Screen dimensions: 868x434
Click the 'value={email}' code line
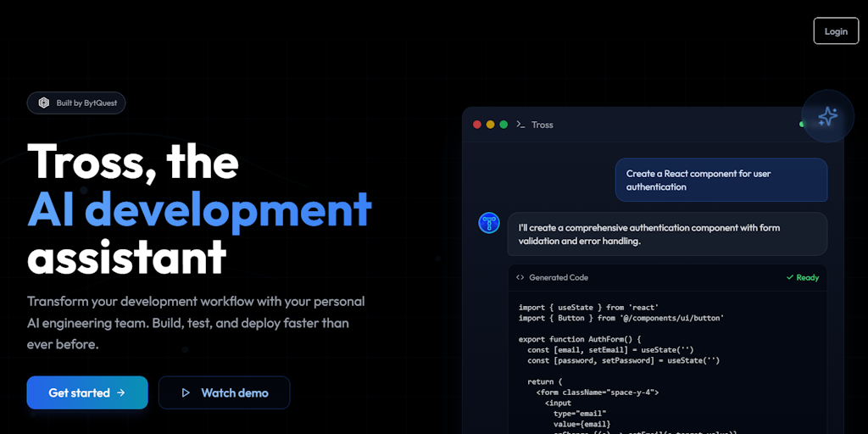coord(581,424)
